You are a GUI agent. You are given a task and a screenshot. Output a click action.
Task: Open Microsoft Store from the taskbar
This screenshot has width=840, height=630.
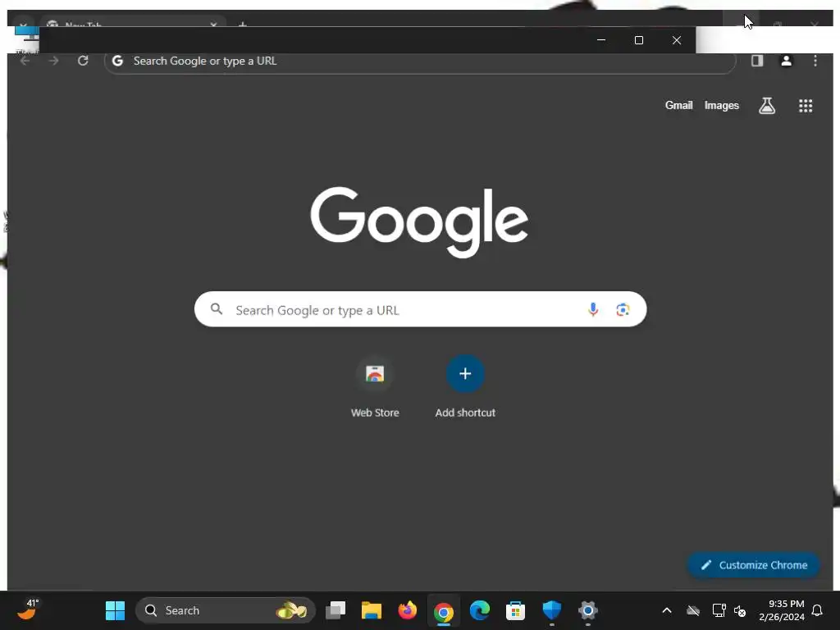click(x=515, y=610)
